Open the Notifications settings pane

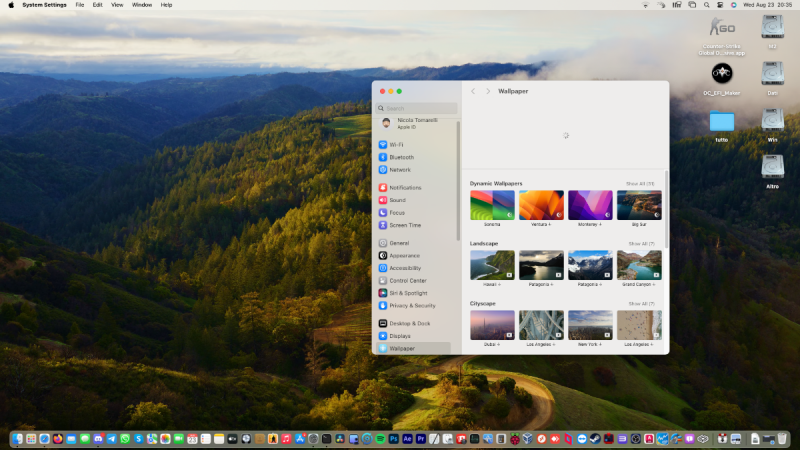[405, 188]
